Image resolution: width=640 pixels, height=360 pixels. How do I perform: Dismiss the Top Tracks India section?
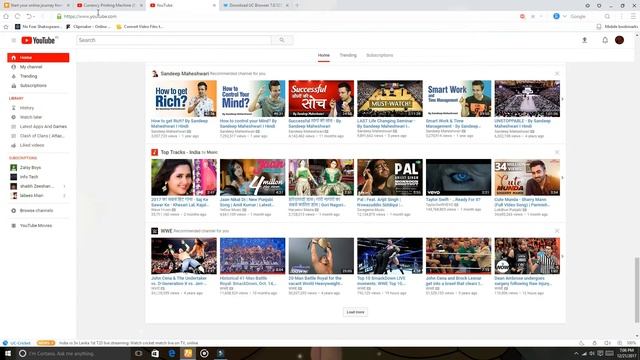pos(557,152)
